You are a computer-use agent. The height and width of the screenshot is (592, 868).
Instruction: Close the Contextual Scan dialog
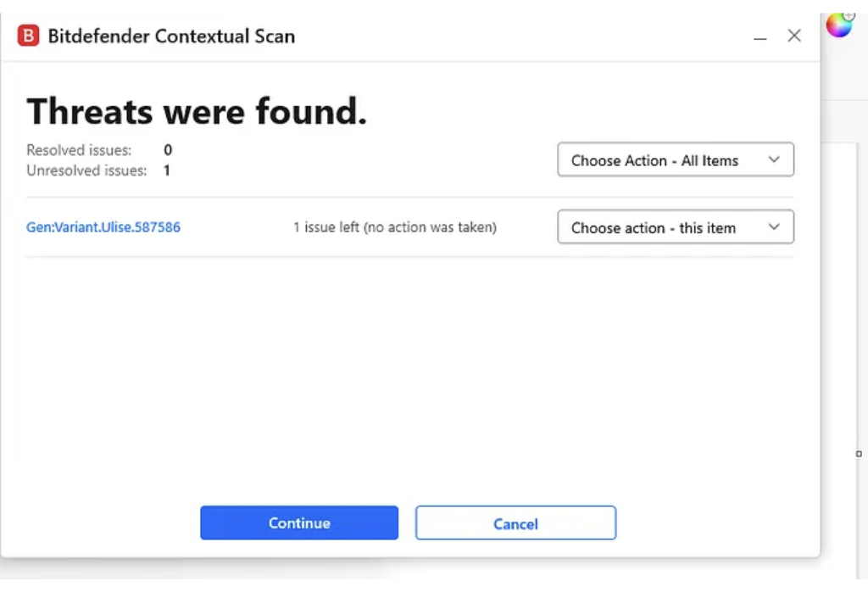(794, 36)
